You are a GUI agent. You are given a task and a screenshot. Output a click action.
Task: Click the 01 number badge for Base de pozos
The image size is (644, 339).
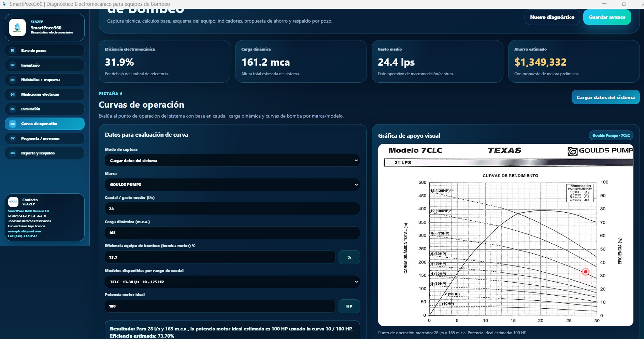click(x=13, y=51)
